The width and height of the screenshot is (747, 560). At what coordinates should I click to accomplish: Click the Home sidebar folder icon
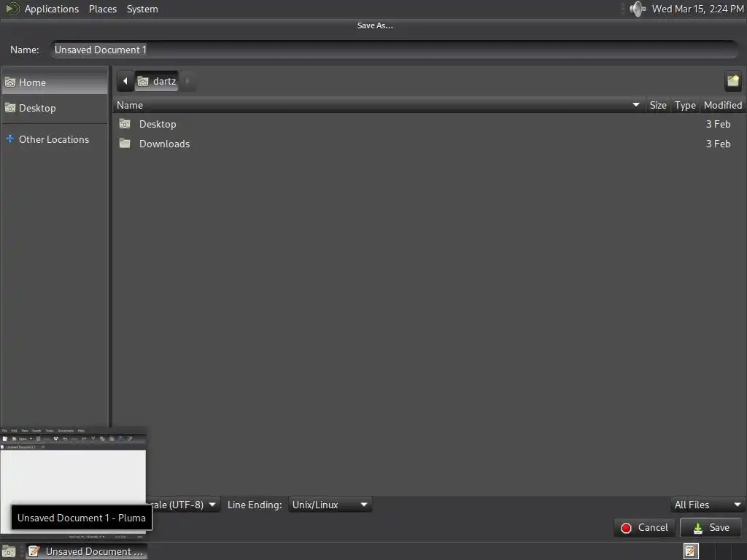tap(10, 82)
